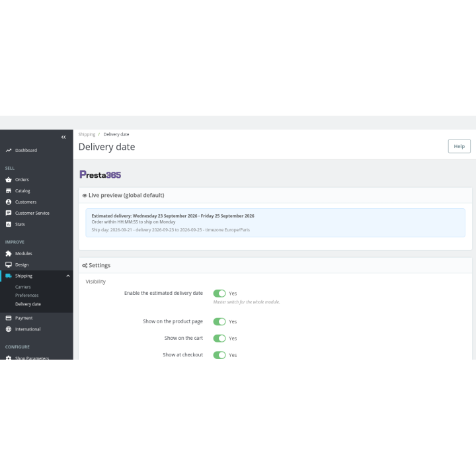476x476 pixels.
Task: Click the Visibility section label
Action: (x=96, y=282)
